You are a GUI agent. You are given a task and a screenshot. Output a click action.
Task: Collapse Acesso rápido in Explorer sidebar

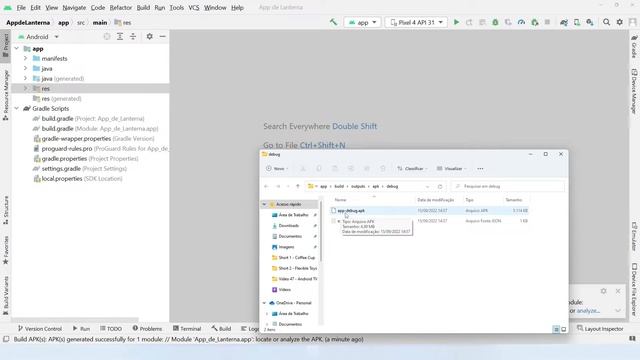264,204
